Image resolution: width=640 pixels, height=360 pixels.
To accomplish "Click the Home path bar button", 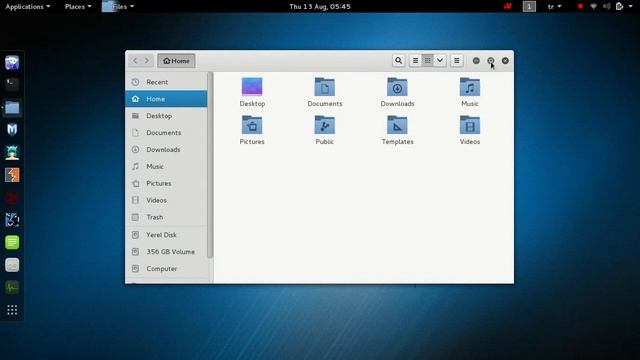I will coord(176,61).
